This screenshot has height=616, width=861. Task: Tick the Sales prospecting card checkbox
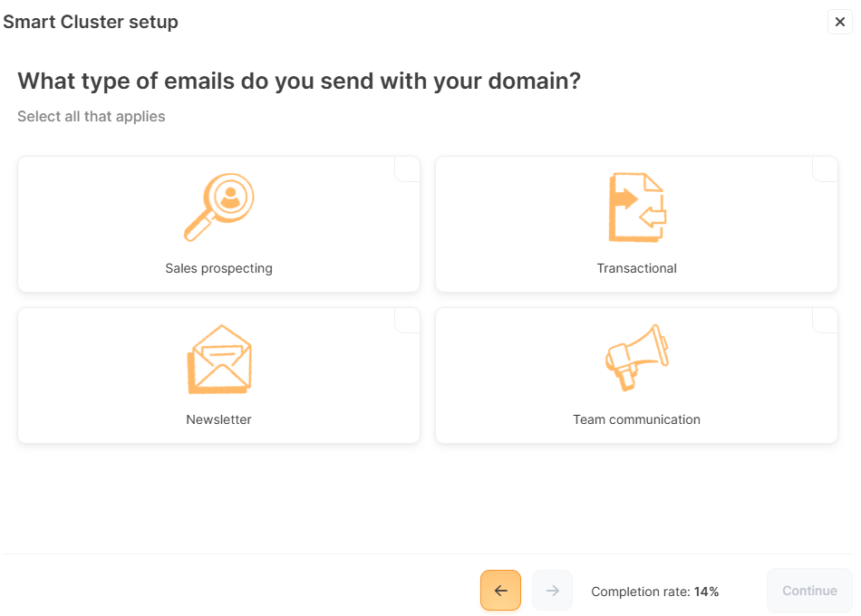[408, 168]
